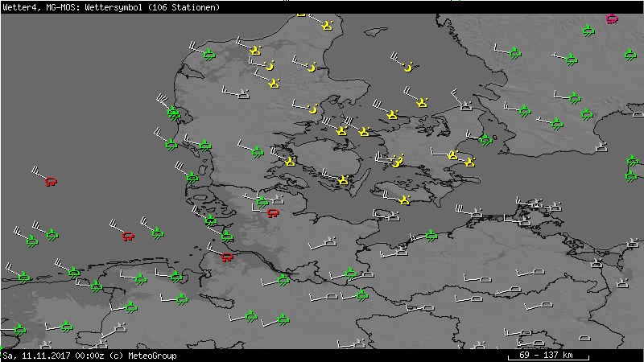The image size is (644, 362).
Task: Click red station symbol at the Elbe estuary
Action: pyautogui.click(x=227, y=257)
